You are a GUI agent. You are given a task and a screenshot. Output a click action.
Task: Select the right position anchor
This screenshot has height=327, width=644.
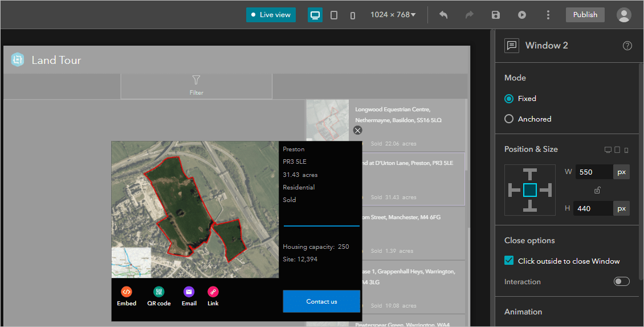coord(545,190)
